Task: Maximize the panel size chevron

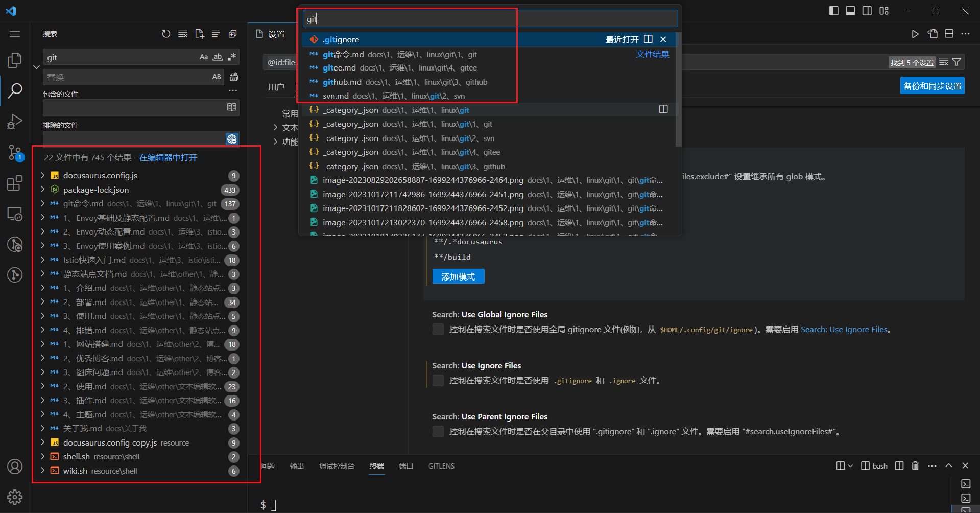Action: click(x=949, y=465)
